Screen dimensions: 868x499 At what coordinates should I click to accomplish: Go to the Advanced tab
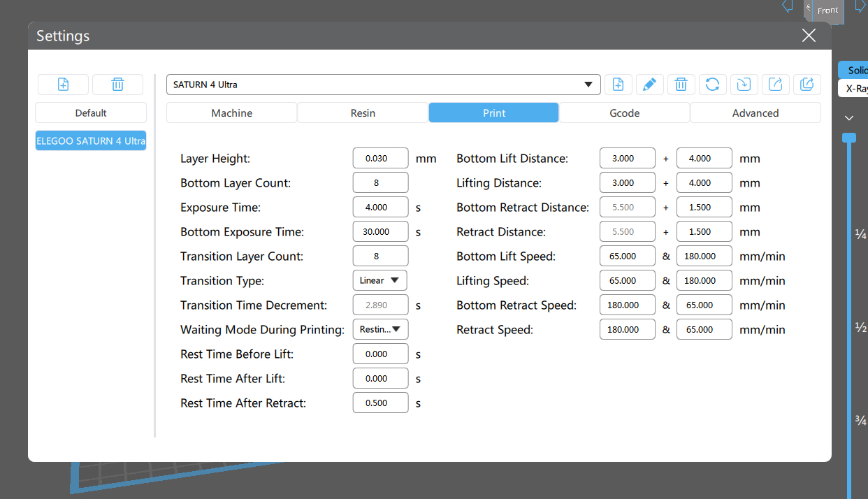pos(755,113)
